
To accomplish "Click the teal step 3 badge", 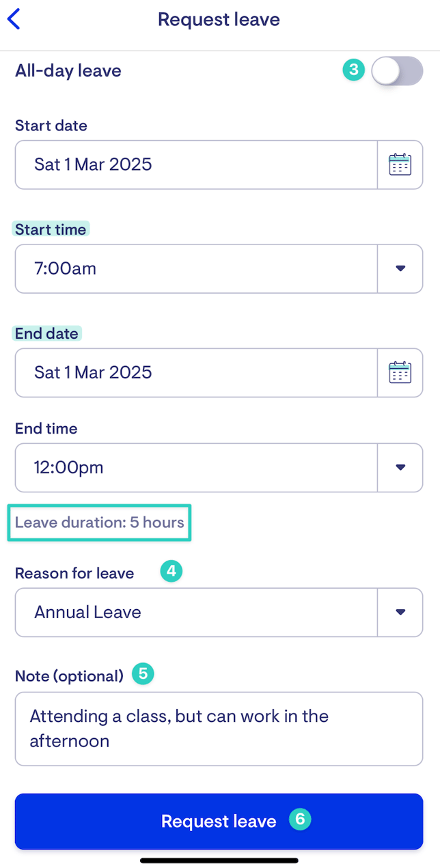I will (353, 70).
